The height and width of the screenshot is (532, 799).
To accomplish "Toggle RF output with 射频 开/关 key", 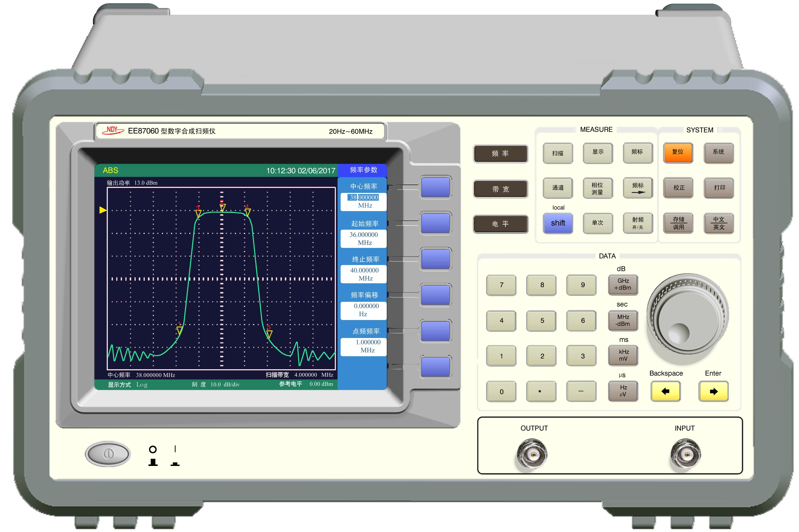I will pyautogui.click(x=638, y=223).
